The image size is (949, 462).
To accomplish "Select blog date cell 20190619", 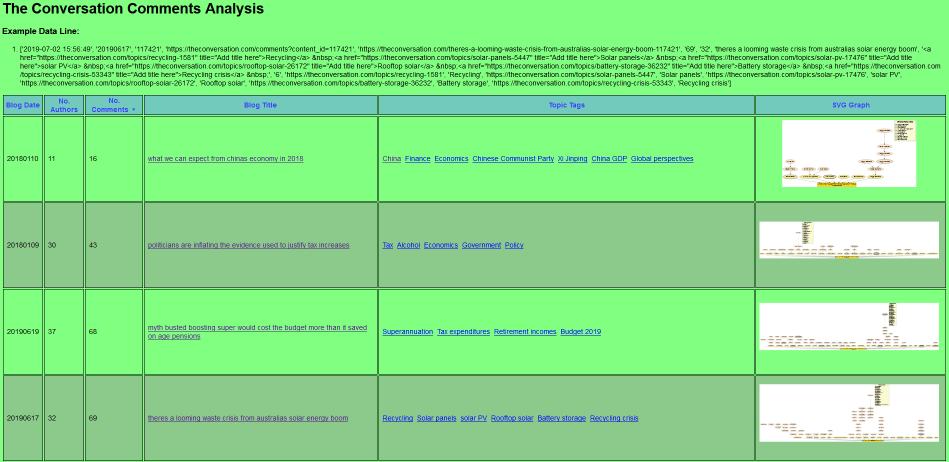I will pos(23,332).
